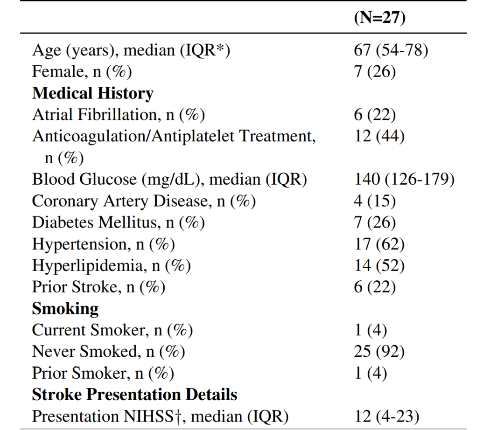Click the Smoking section heading
Screen dimensions: 504x430
(65, 308)
